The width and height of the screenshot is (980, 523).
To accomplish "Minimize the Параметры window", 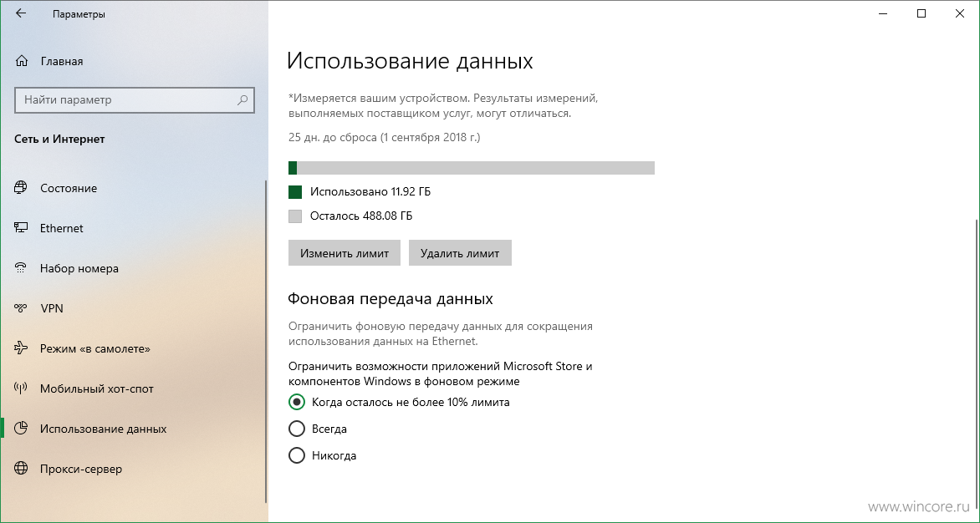I will 882,13.
